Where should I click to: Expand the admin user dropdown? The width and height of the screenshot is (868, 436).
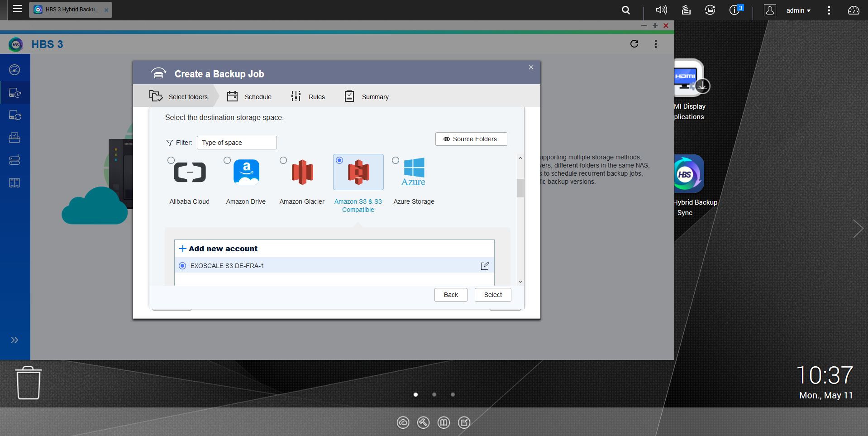click(798, 10)
